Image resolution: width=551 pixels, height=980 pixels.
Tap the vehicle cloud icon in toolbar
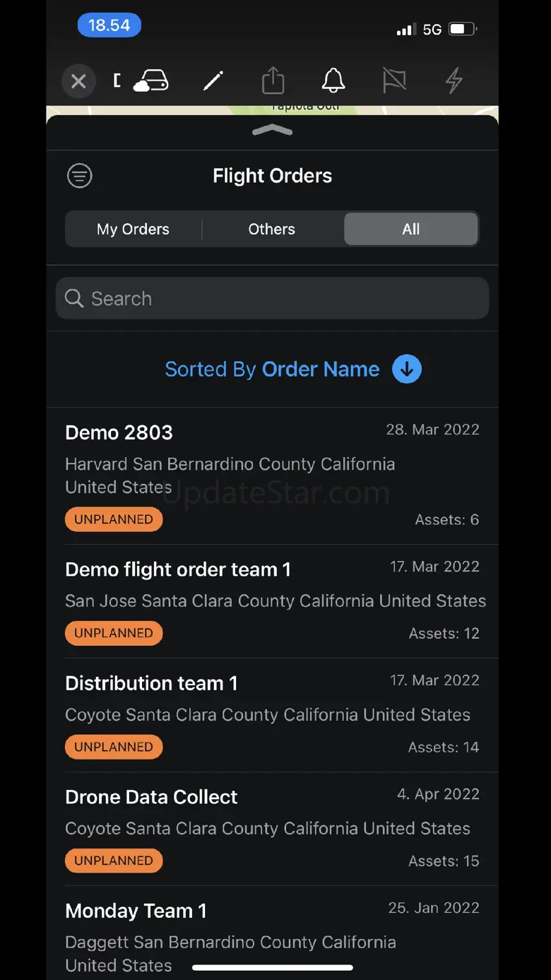(x=151, y=81)
